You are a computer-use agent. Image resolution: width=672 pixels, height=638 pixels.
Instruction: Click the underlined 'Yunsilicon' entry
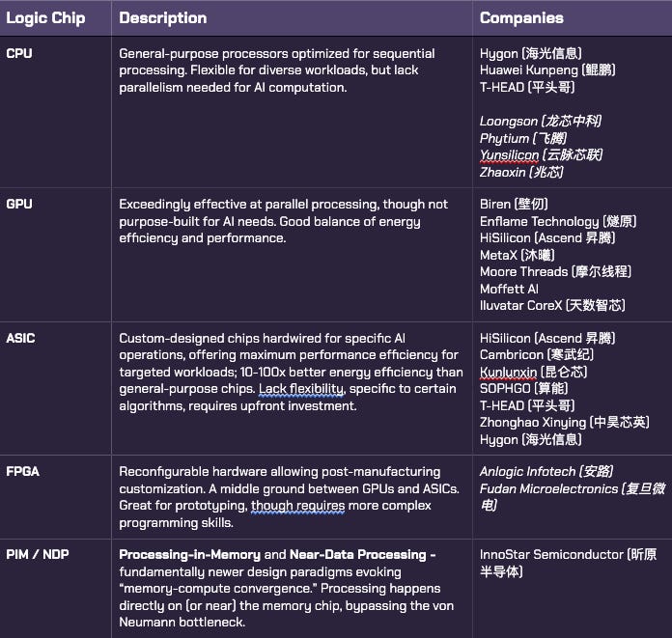point(541,155)
